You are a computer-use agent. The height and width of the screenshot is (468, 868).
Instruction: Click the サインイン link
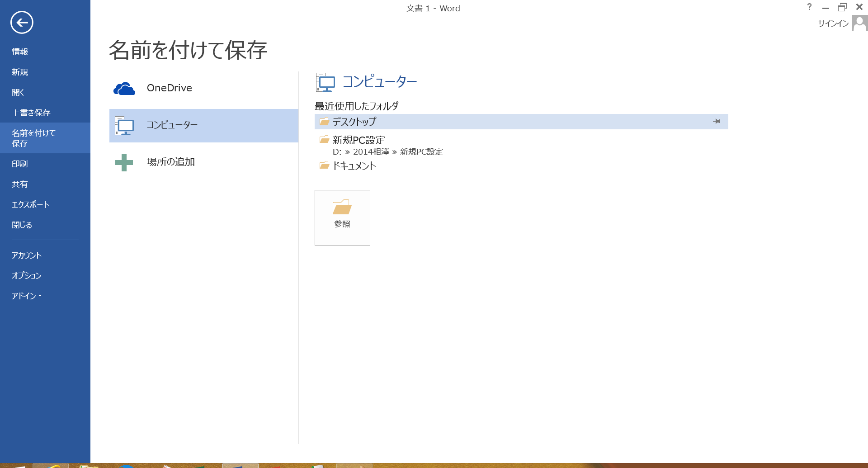[833, 23]
